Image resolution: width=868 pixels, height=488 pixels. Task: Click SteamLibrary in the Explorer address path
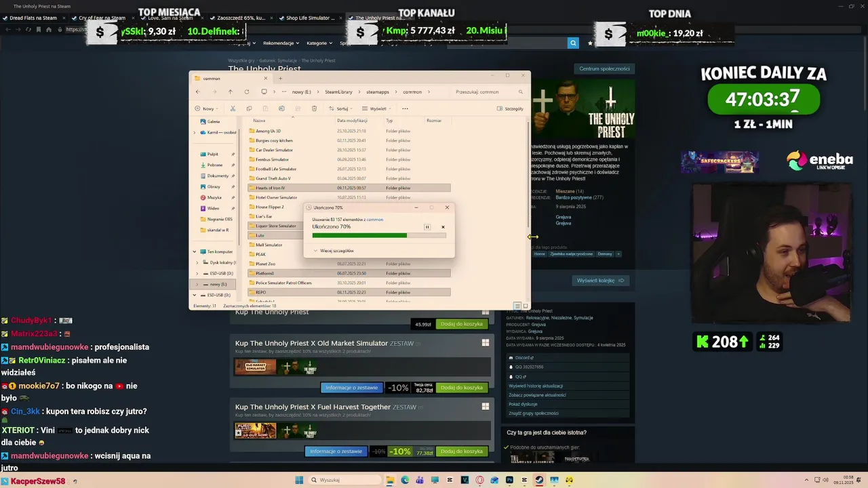338,91
